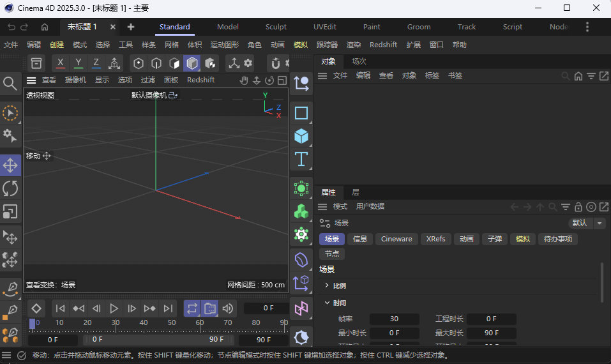
Task: Add a cloner MoGraph object
Action: click(301, 211)
